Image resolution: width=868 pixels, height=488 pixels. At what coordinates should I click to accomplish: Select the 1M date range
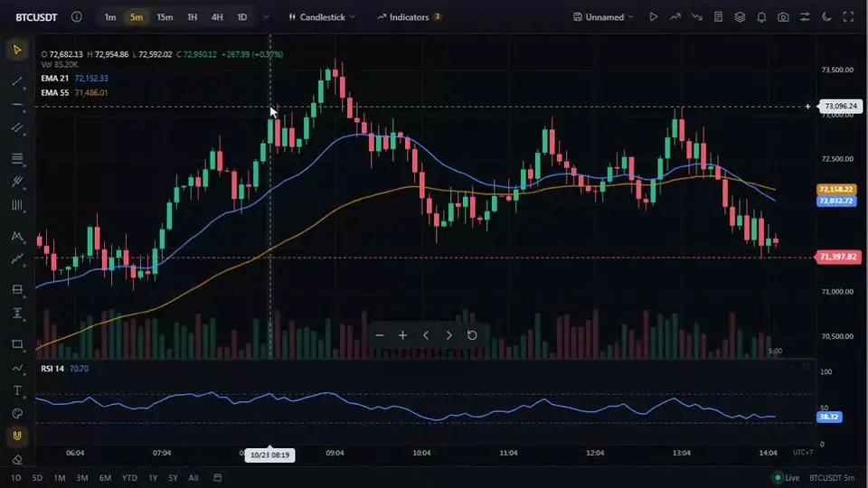[x=60, y=478]
